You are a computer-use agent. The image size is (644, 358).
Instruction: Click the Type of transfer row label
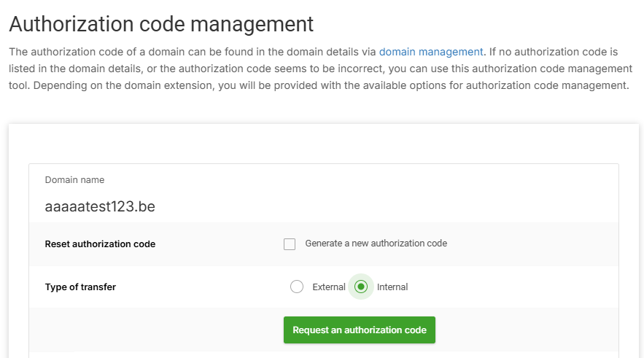pyautogui.click(x=80, y=287)
